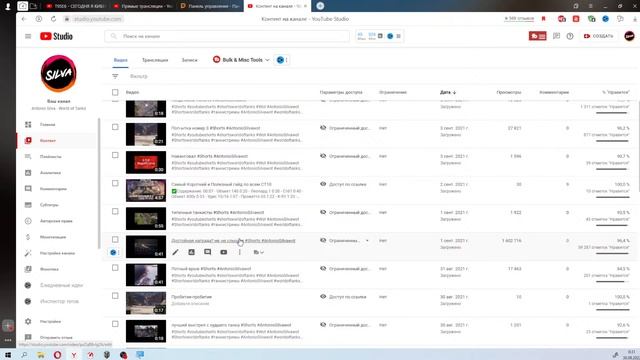Switch to the Видео tab
The height and width of the screenshot is (360, 640).
click(x=121, y=60)
